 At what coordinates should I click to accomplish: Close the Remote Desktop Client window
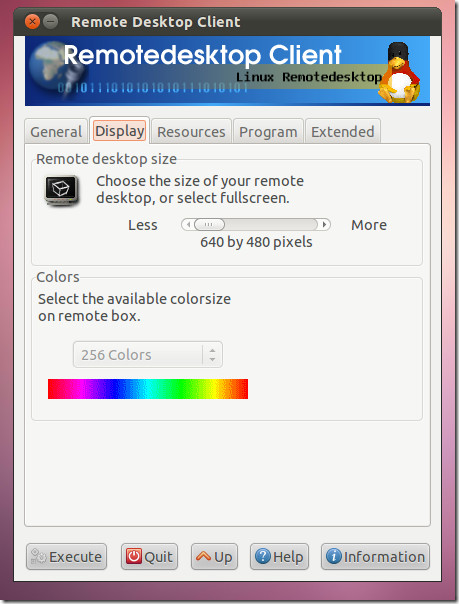[32, 22]
